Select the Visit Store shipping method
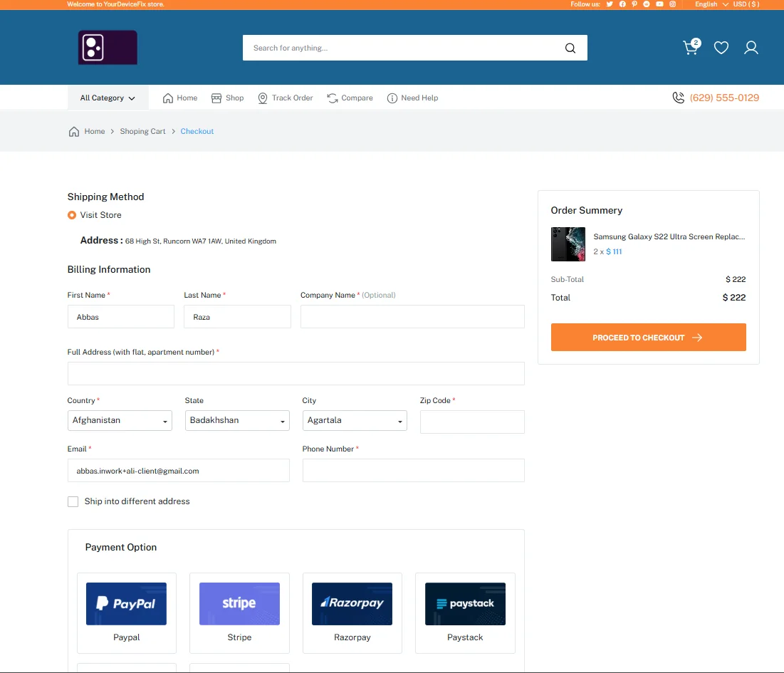The width and height of the screenshot is (784, 673). point(72,215)
